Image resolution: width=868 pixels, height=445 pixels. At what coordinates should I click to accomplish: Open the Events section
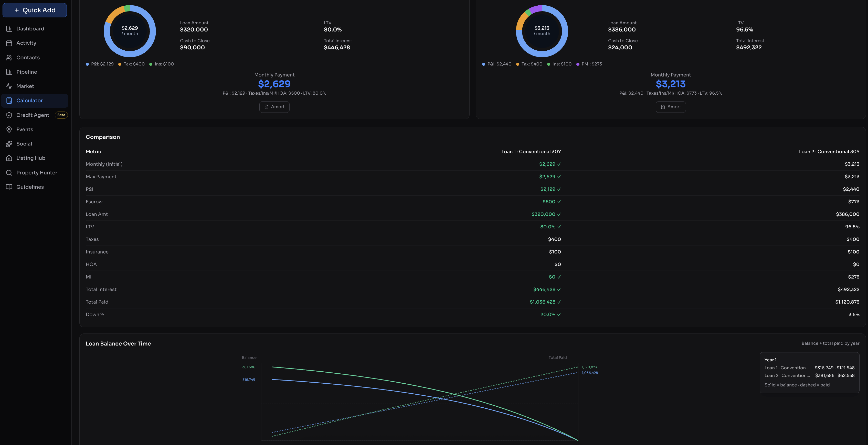coord(25,129)
